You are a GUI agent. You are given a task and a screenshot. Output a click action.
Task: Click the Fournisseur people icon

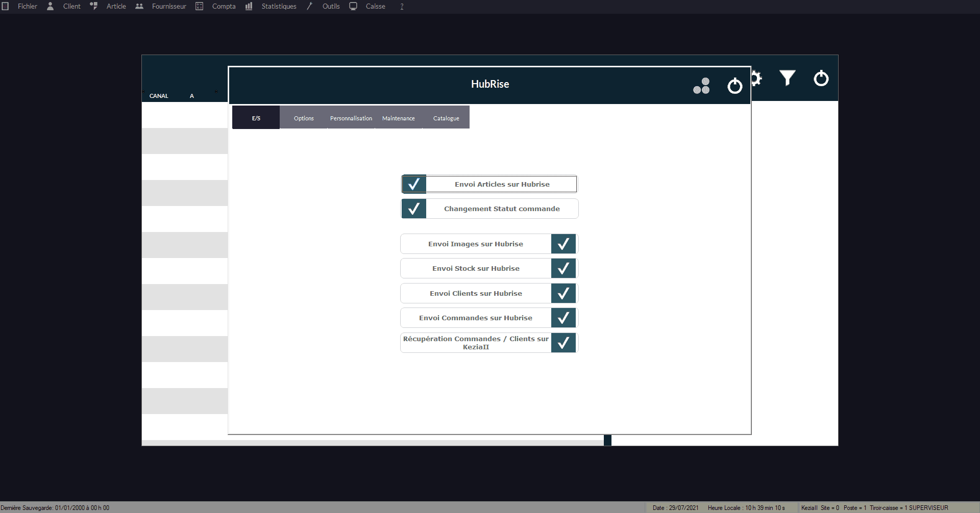pyautogui.click(x=139, y=6)
